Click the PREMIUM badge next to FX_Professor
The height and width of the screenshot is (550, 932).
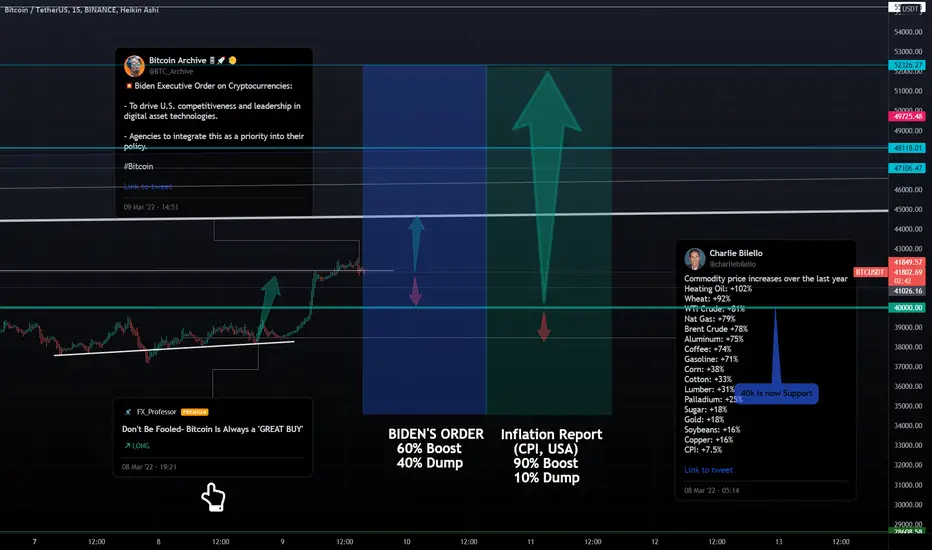click(194, 412)
